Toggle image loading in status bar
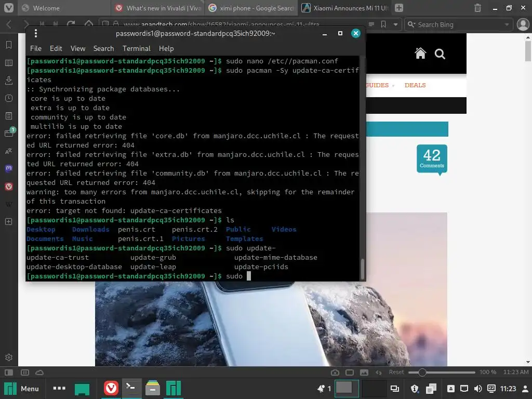532x399 pixels. (364, 373)
